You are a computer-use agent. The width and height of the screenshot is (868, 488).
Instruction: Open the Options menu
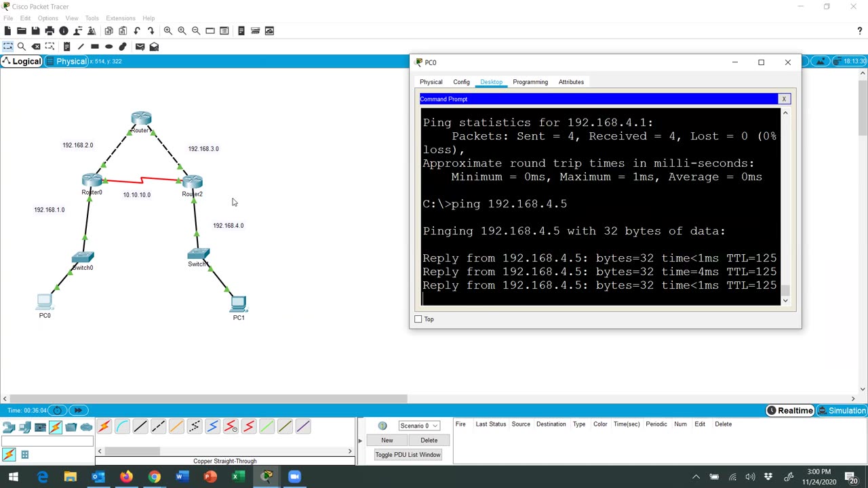47,18
